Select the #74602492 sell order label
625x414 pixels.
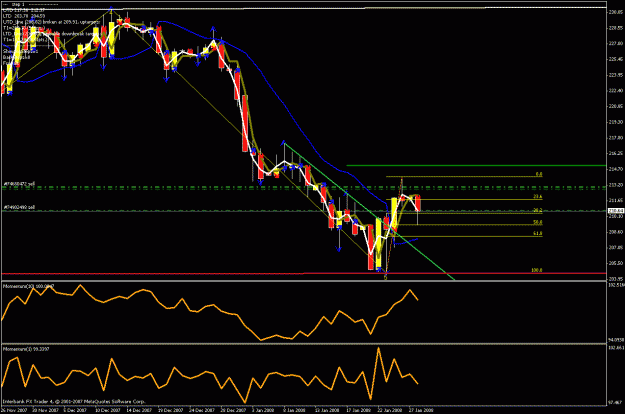19,207
